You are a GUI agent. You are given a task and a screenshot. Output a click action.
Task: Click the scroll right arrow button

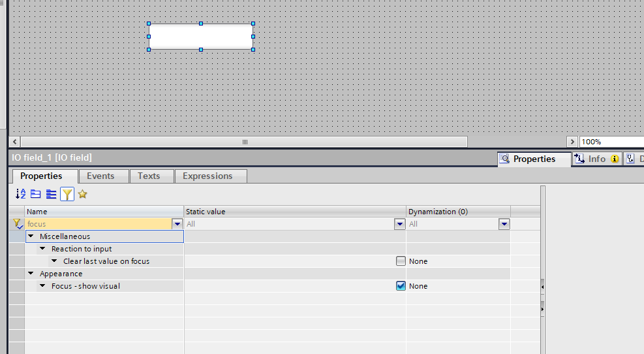click(x=572, y=142)
